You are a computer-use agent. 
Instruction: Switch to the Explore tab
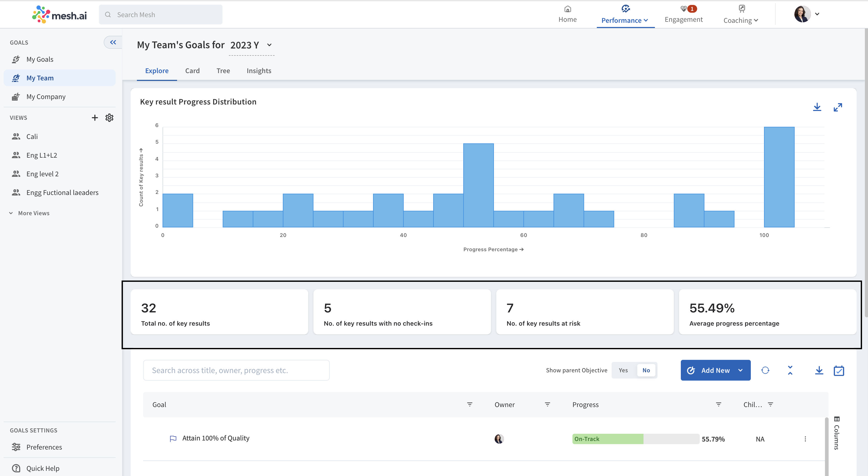click(157, 71)
